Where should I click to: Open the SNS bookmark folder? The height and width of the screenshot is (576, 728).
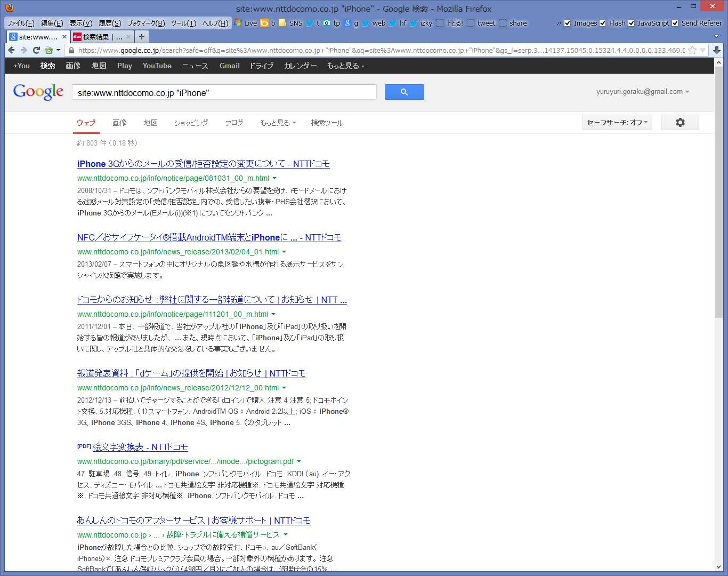click(290, 23)
